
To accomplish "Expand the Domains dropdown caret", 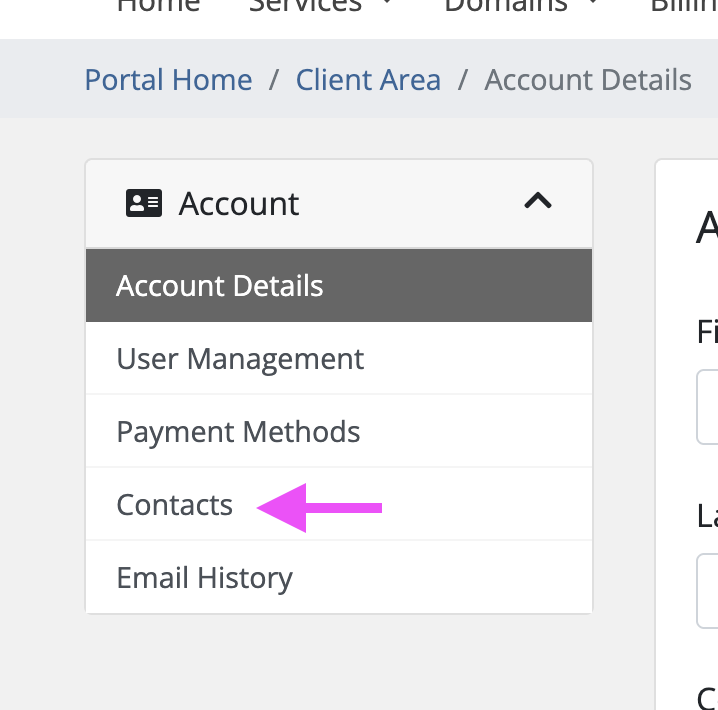I will 592,5.
